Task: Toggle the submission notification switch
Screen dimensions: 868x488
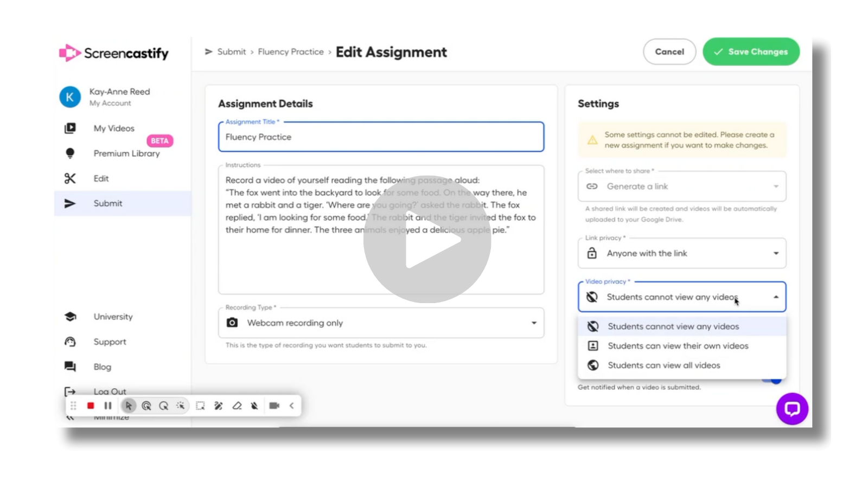Action: click(x=775, y=380)
